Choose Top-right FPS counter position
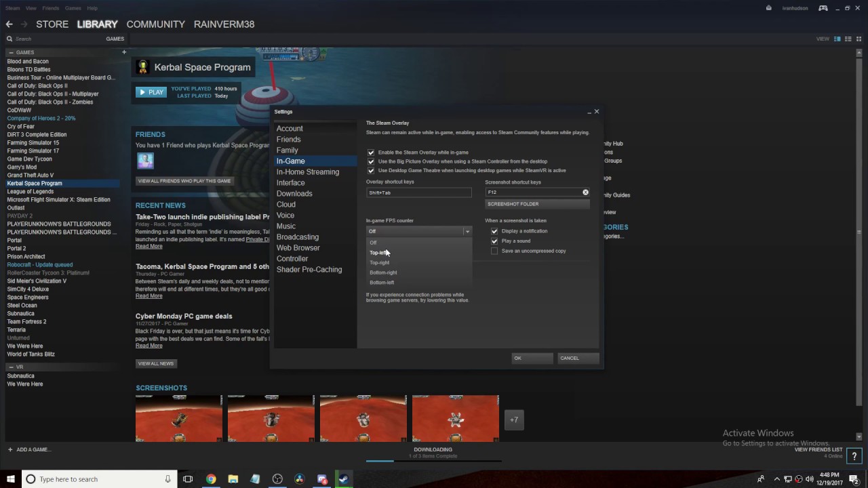The width and height of the screenshot is (868, 488). 418,262
